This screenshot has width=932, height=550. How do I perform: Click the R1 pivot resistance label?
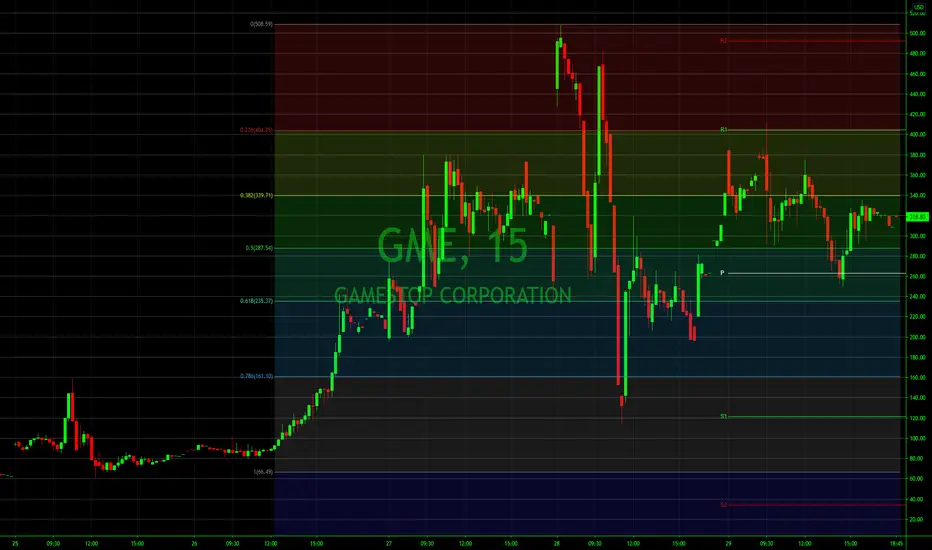[723, 130]
